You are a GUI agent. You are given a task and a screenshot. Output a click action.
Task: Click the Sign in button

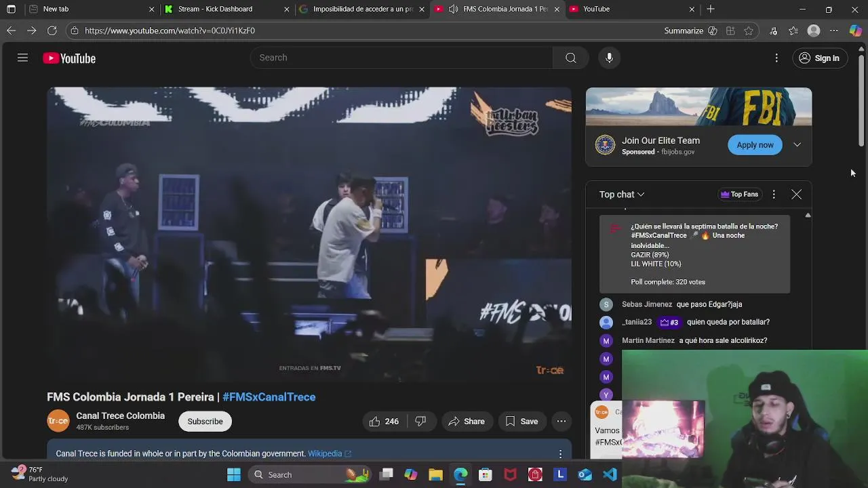click(819, 58)
